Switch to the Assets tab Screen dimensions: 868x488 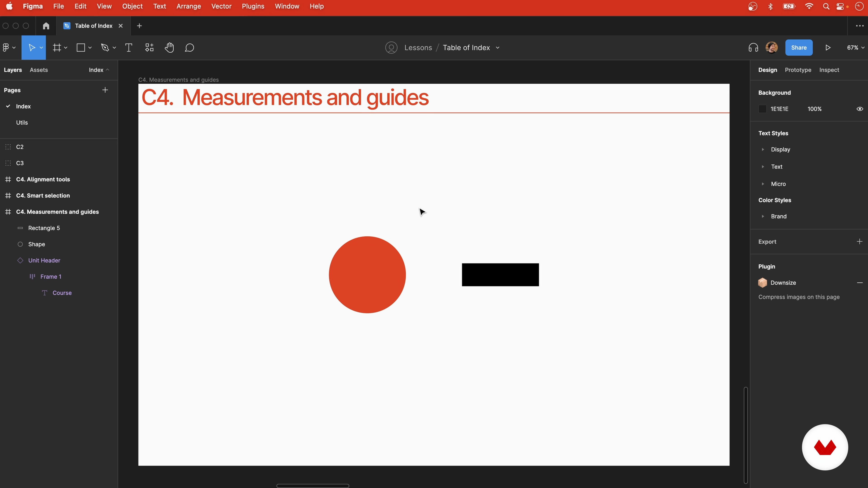pyautogui.click(x=39, y=70)
